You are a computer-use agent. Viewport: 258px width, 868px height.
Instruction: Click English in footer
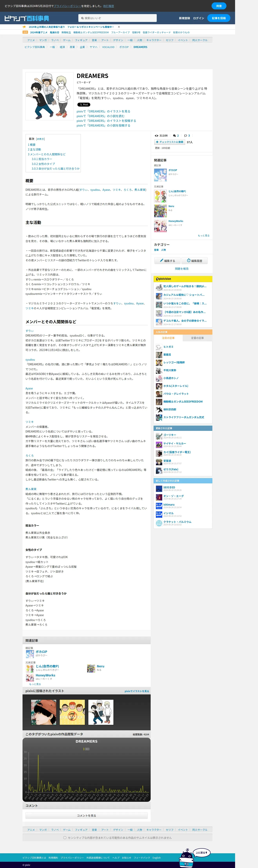coord(156,858)
